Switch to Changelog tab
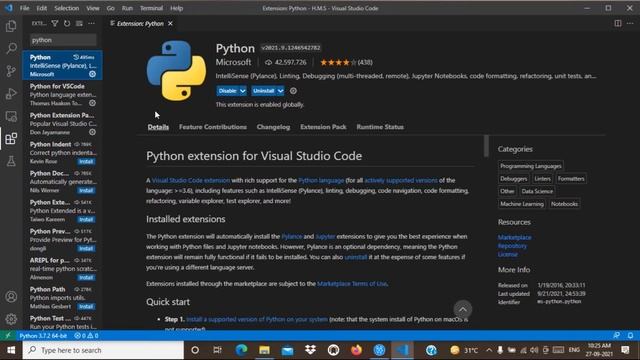The height and width of the screenshot is (360, 640). tap(273, 127)
